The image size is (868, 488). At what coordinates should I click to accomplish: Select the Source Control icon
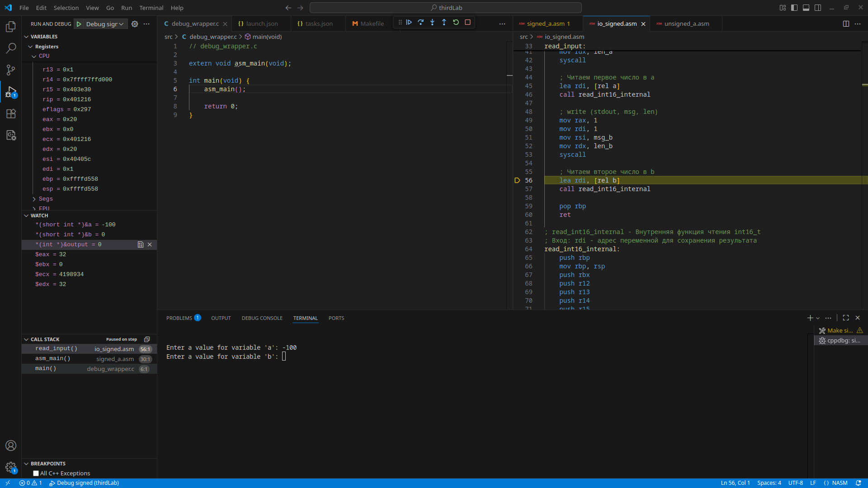tap(10, 70)
